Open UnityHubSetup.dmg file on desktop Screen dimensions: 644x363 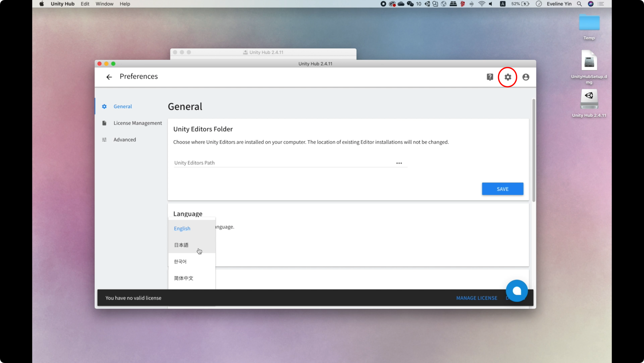(589, 61)
